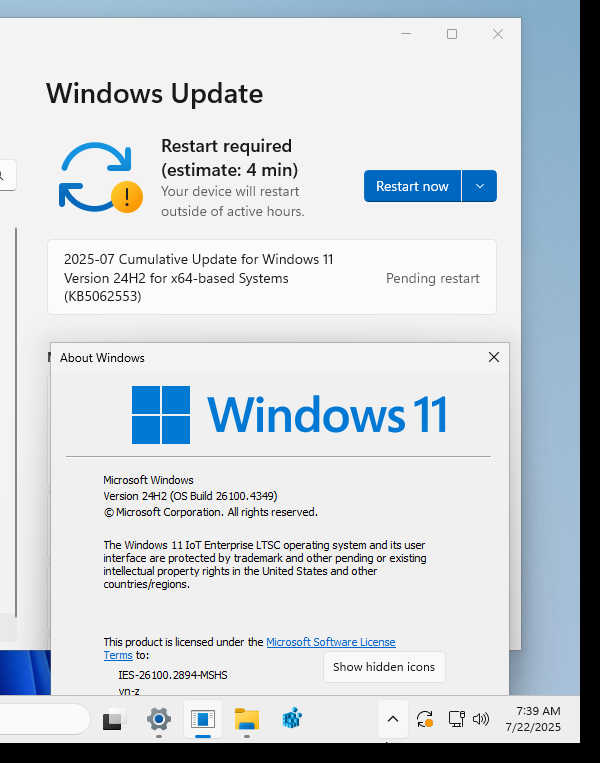This screenshot has height=763, width=600.
Task: Click the Restart required estimate heading
Action: point(229,158)
